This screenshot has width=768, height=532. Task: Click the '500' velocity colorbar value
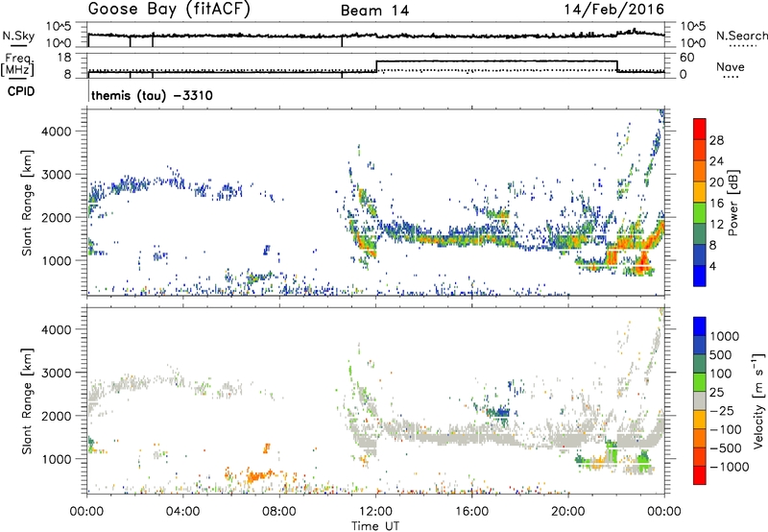click(x=721, y=355)
